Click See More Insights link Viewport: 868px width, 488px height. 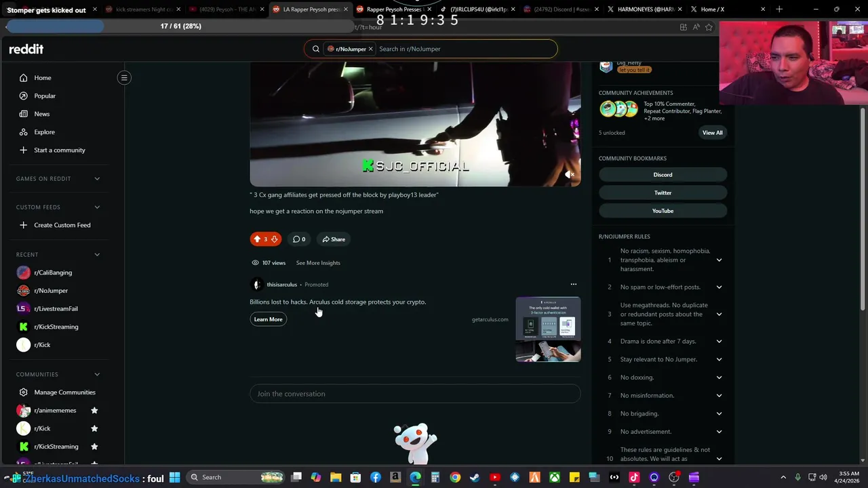pos(318,263)
